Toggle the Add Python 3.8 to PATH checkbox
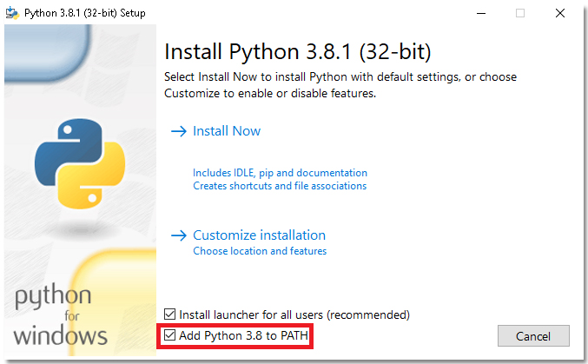The width and height of the screenshot is (588, 364). (x=170, y=335)
